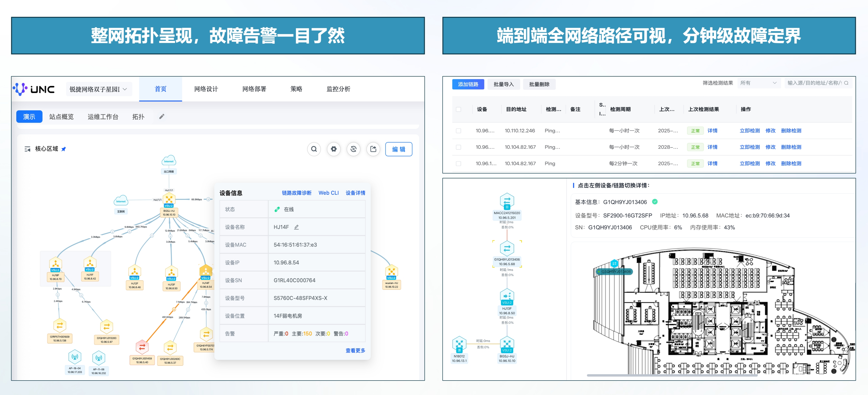
Task: Click the topology refresh icon
Action: [x=353, y=149]
